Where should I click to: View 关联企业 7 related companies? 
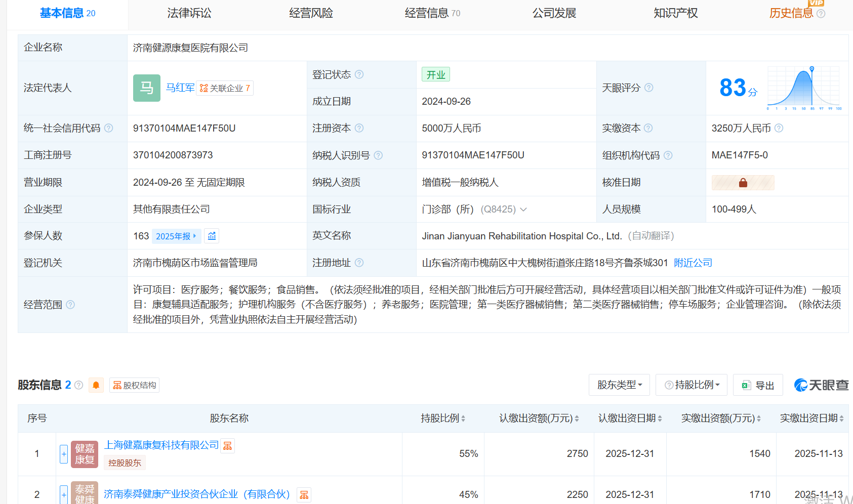click(x=225, y=88)
